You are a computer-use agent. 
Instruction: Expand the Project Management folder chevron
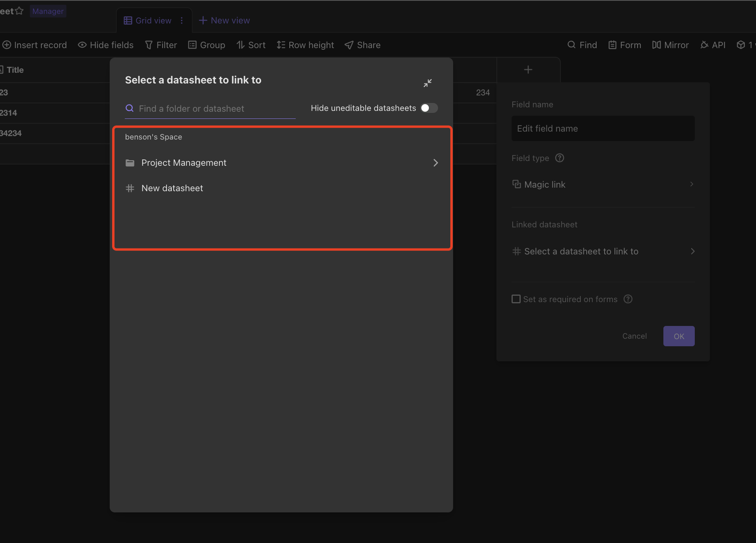coord(436,163)
